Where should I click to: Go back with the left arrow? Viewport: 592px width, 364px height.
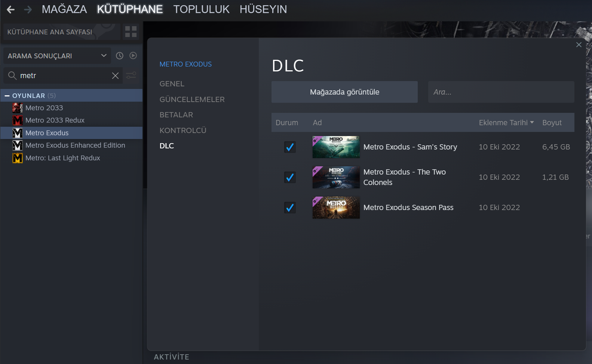[x=10, y=9]
